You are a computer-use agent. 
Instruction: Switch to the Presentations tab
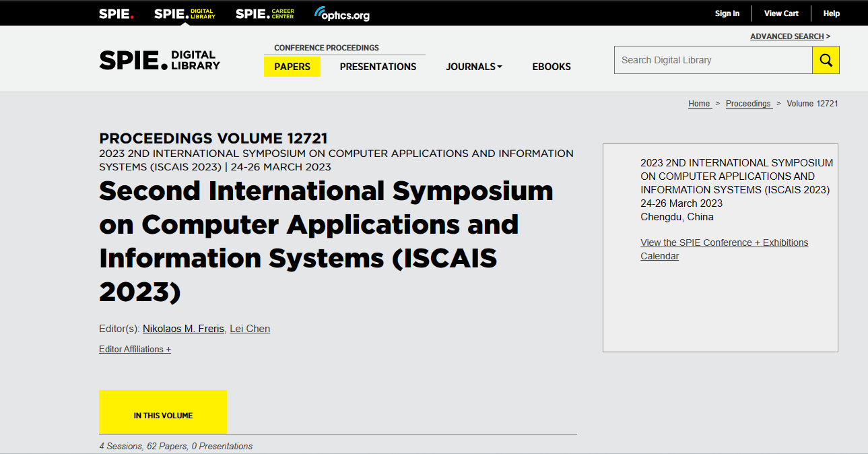pyautogui.click(x=378, y=67)
